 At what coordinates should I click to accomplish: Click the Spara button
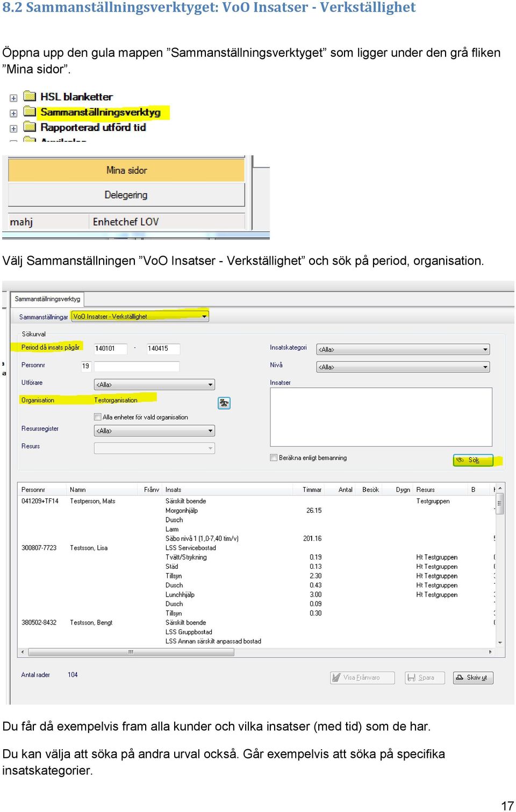coord(425,678)
